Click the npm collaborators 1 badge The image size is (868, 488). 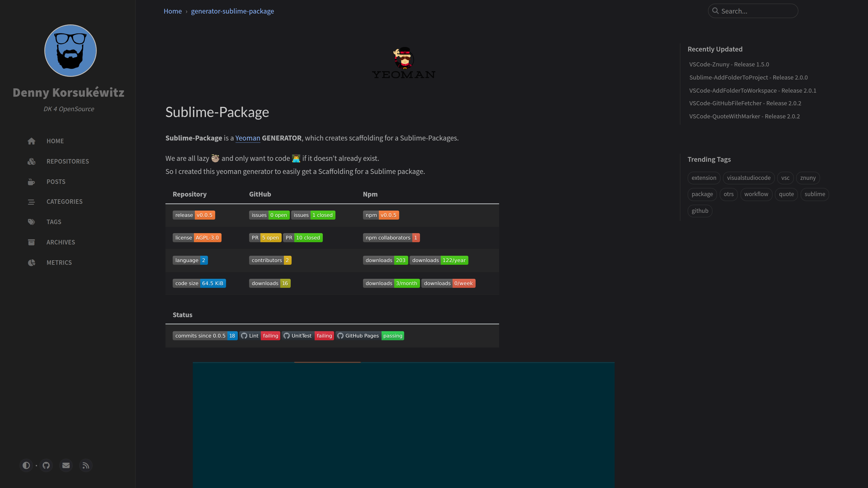point(391,238)
